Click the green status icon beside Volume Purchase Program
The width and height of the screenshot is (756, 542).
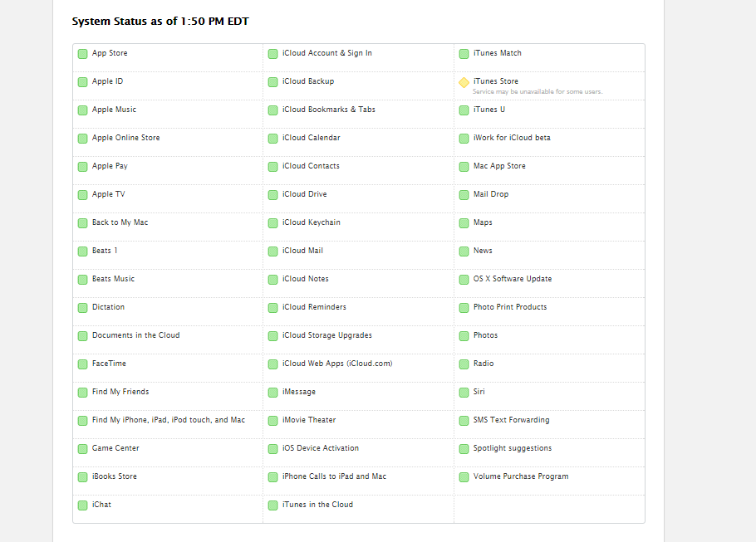coord(464,477)
